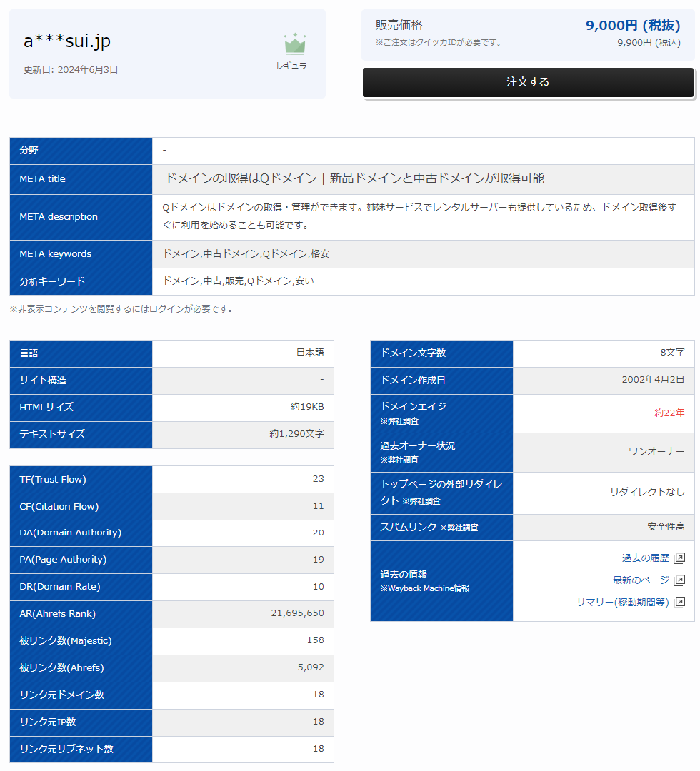Click the 被リンク数(Majestic) value 158
Viewport: 700px width, 771px height.
[x=315, y=640]
